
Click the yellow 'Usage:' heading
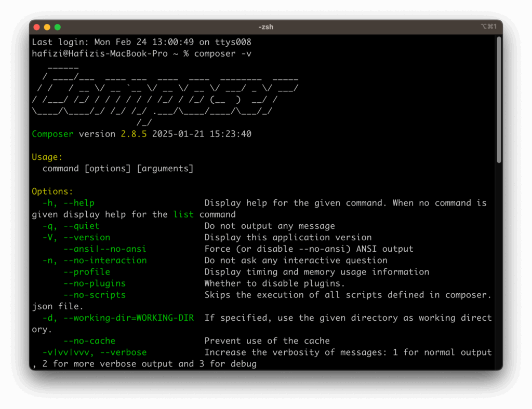coord(47,157)
